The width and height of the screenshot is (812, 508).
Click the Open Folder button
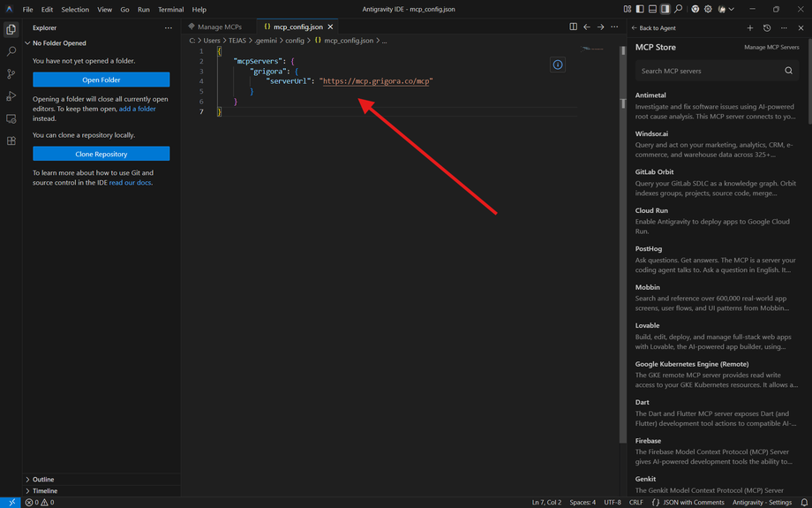point(101,80)
